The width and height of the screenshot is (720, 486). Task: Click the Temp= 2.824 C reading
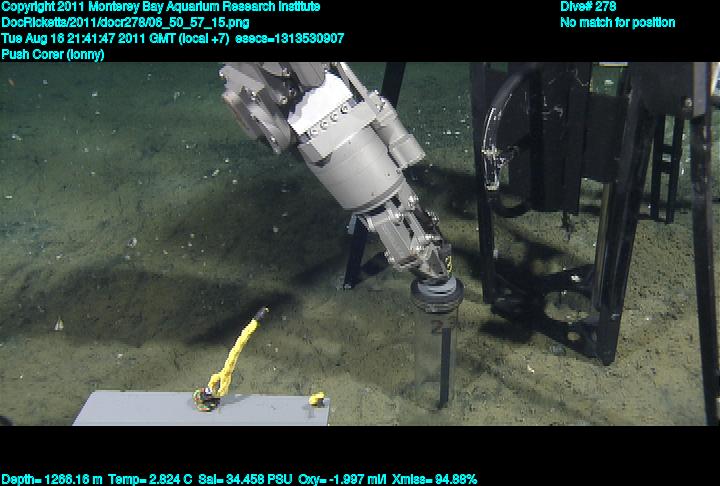click(150, 480)
